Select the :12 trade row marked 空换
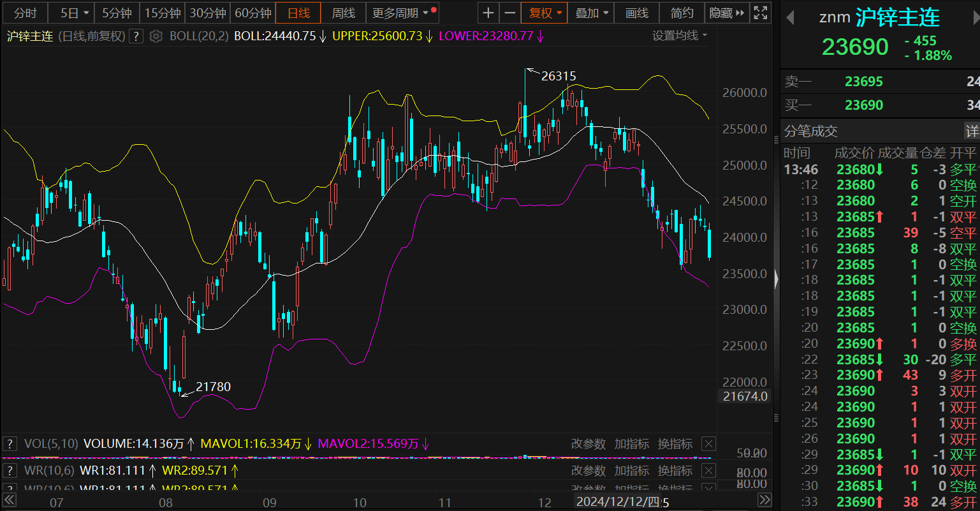The width and height of the screenshot is (980, 511). click(880, 185)
